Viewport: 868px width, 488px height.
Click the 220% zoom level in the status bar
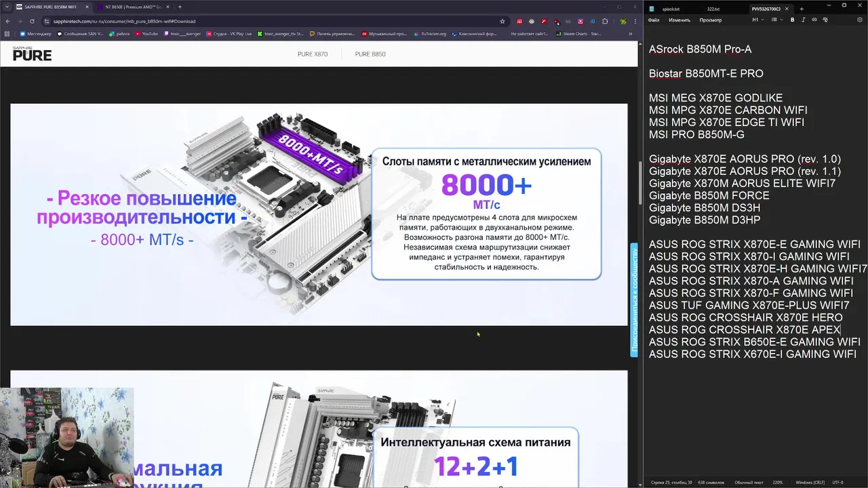[778, 483]
